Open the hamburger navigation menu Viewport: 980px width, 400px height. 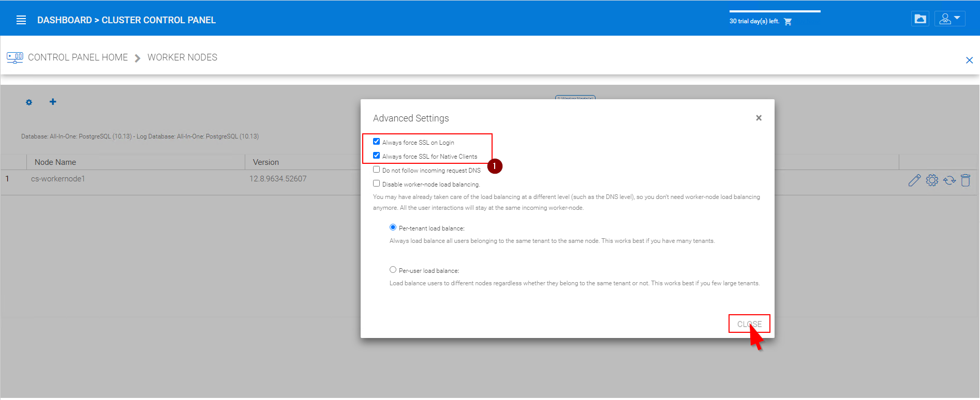click(21, 20)
